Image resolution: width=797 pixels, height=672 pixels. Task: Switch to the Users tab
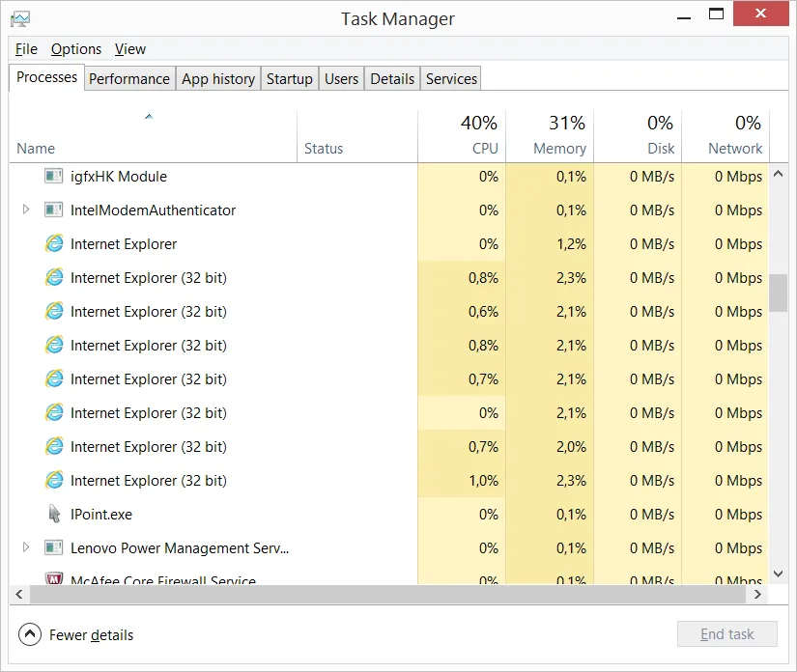click(x=342, y=79)
